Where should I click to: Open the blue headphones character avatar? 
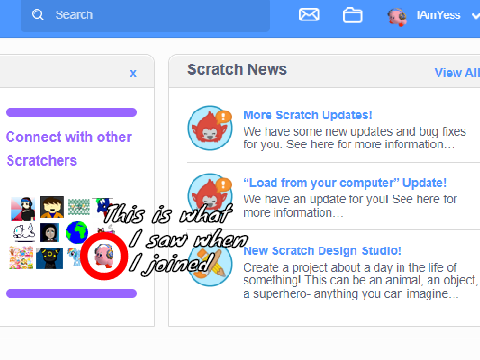pos(23,208)
